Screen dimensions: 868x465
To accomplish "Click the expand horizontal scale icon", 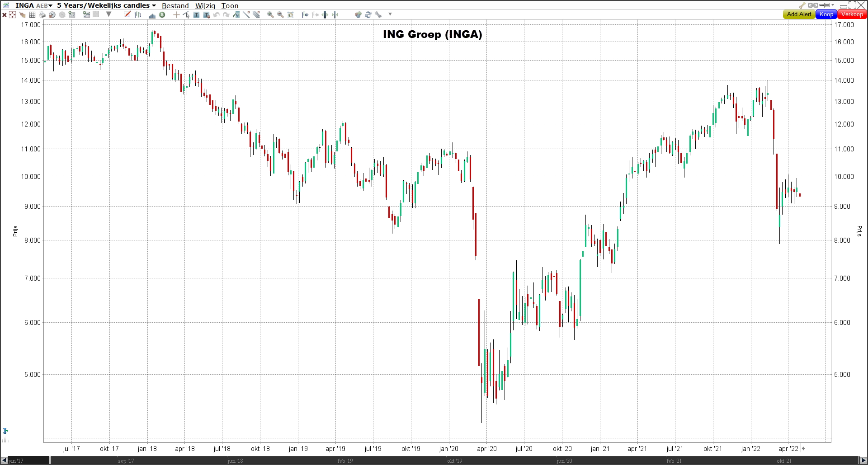I will (x=325, y=14).
